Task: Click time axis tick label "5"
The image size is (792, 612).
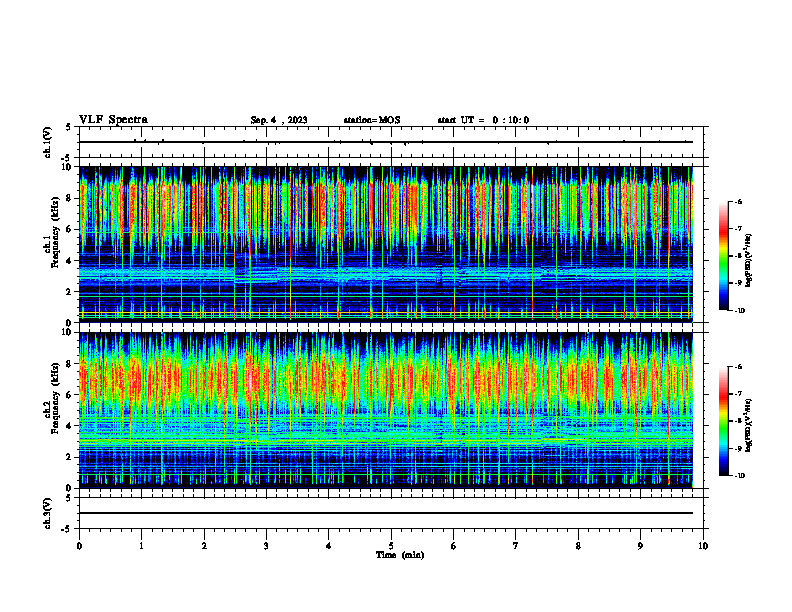Action: 391,546
